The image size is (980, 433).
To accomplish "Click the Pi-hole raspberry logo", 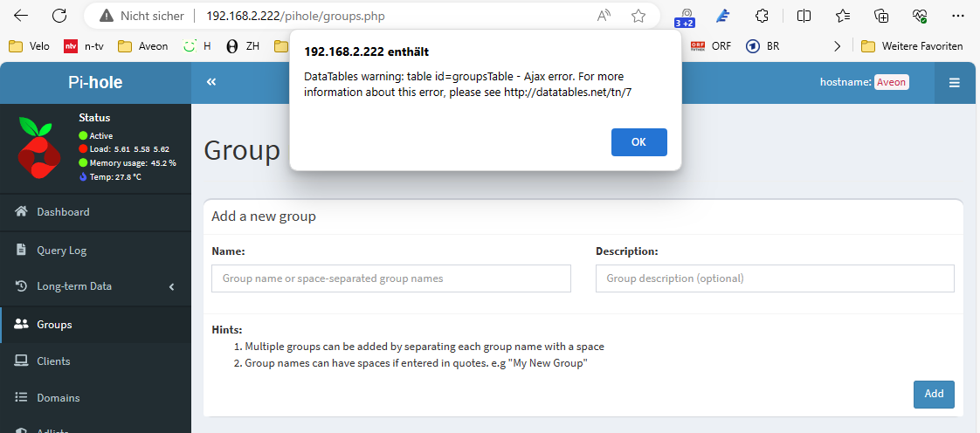I will [x=38, y=148].
